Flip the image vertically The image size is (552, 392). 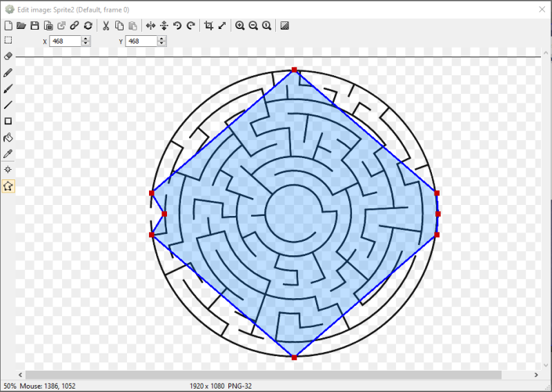pyautogui.click(x=164, y=26)
